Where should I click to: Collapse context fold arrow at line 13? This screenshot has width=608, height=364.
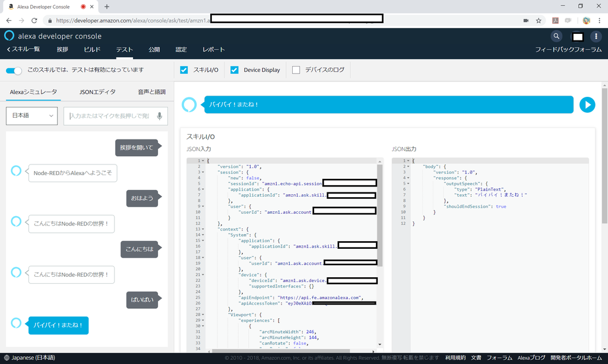pyautogui.click(x=203, y=229)
